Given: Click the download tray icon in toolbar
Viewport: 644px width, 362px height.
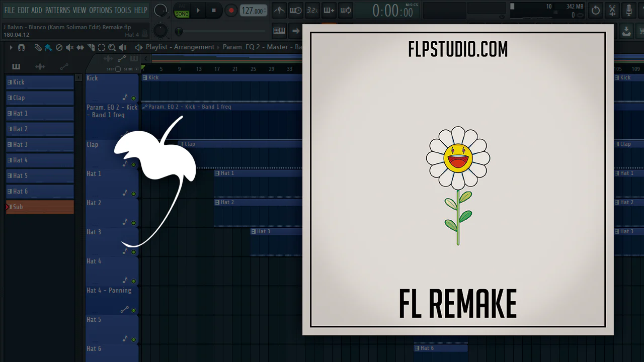Looking at the screenshot, I should click(x=626, y=31).
